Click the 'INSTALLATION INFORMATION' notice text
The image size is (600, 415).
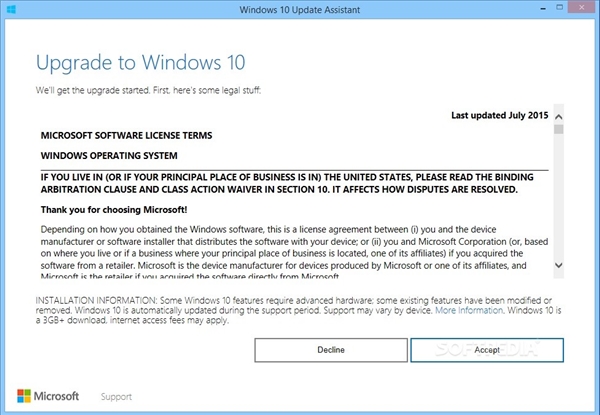(x=298, y=310)
